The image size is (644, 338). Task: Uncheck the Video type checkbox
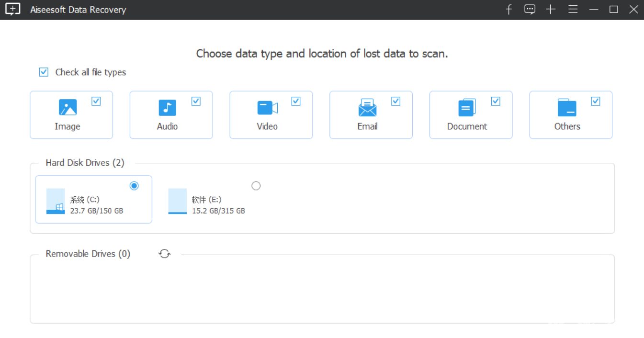[x=296, y=101]
